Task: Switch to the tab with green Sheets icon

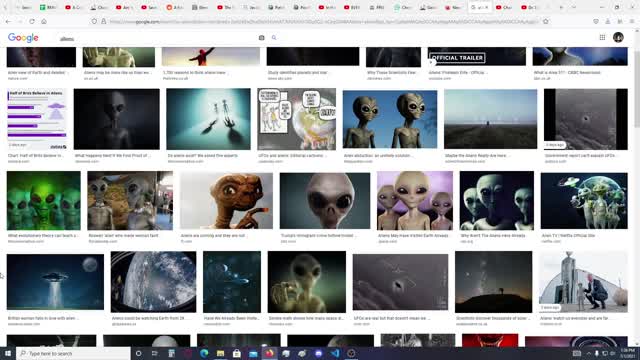Action: [x=48, y=7]
